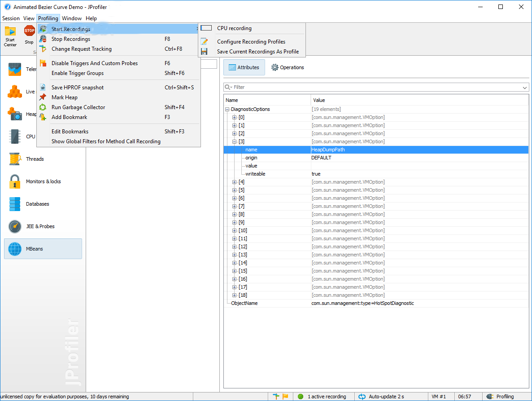Select the writeable attribute row
This screenshot has width=532, height=401.
[376, 174]
